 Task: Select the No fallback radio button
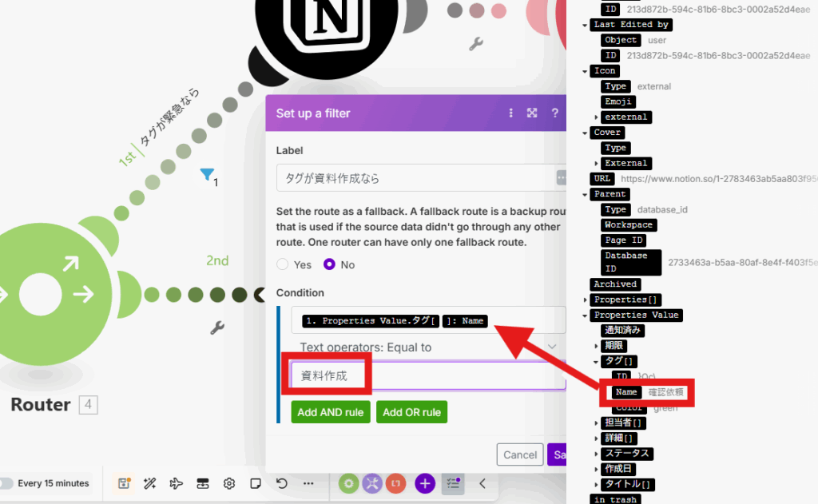tap(329, 264)
